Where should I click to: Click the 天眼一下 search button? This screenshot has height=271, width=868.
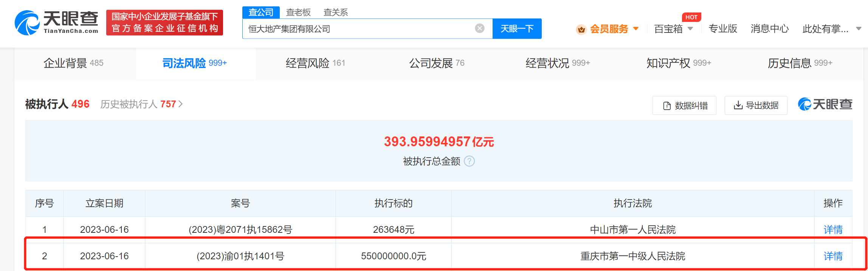coord(517,29)
